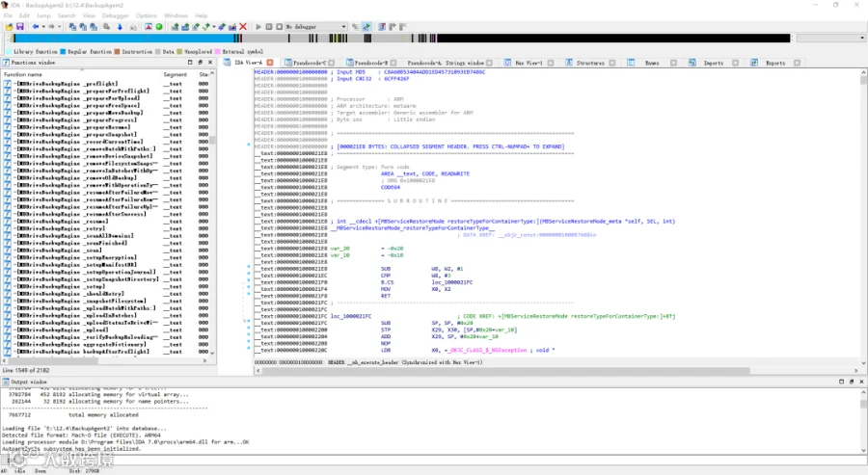The height and width of the screenshot is (475, 868).
Task: Close the IDA View-A tab
Action: coord(270,63)
